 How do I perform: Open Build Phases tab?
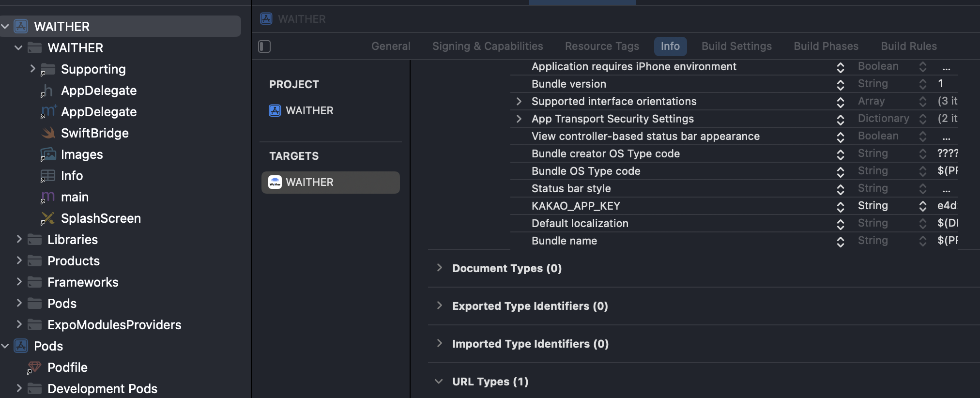[826, 46]
